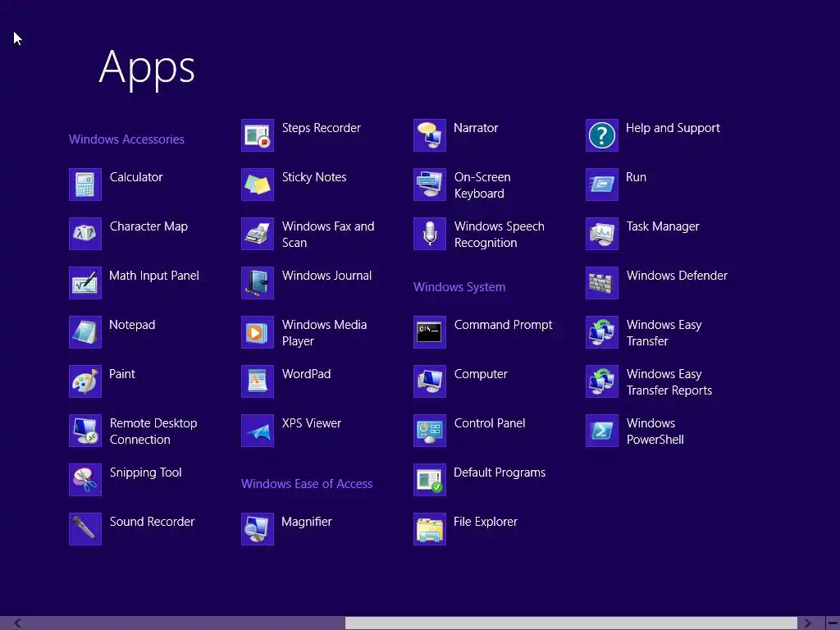The width and height of the screenshot is (840, 630).
Task: Open Sticky Notes icon
Action: point(258,185)
